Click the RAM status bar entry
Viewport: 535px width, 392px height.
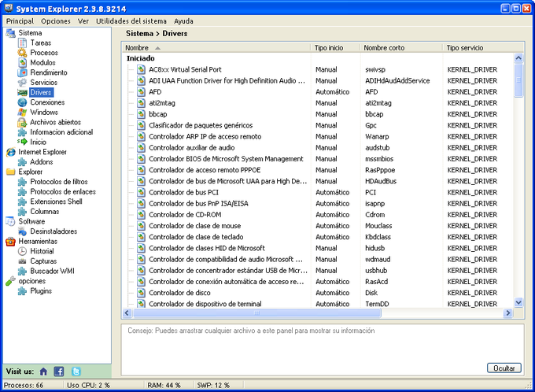(164, 385)
